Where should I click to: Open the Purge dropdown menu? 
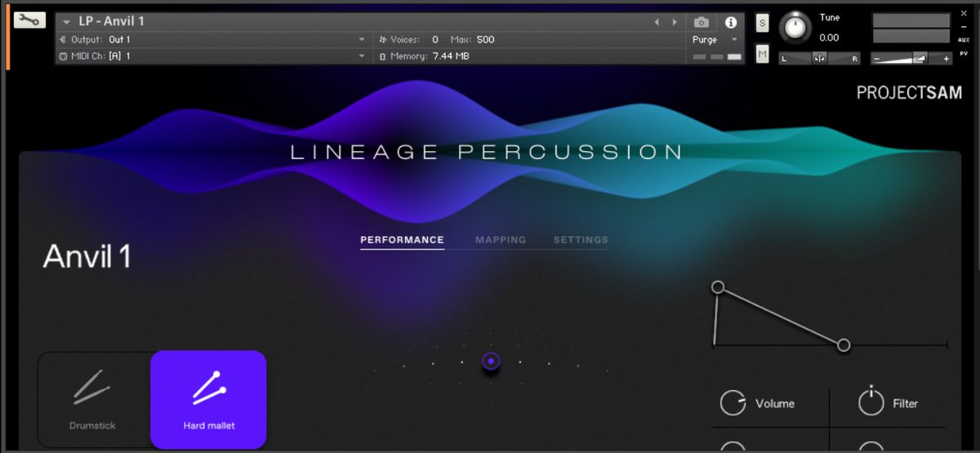coord(715,39)
